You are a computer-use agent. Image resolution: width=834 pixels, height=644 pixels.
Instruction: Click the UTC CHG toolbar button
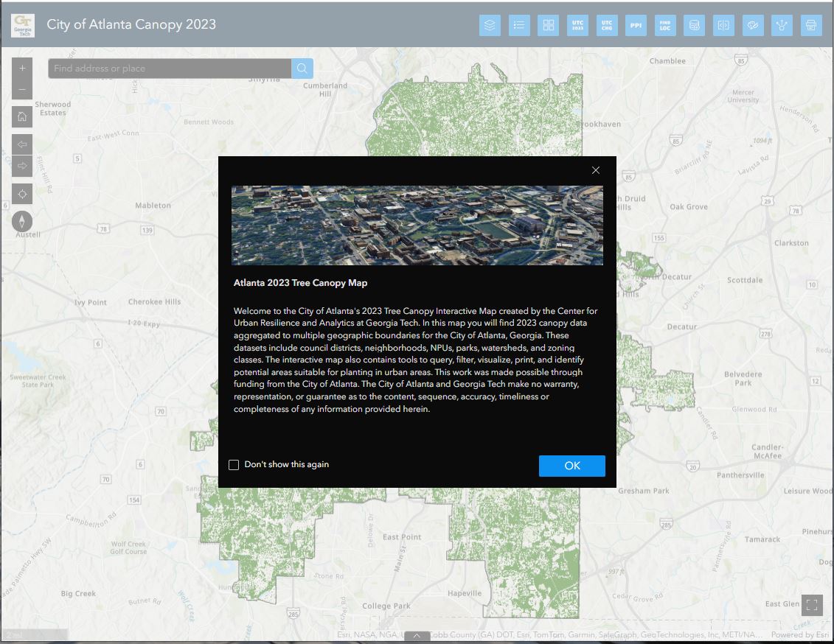[x=607, y=25]
